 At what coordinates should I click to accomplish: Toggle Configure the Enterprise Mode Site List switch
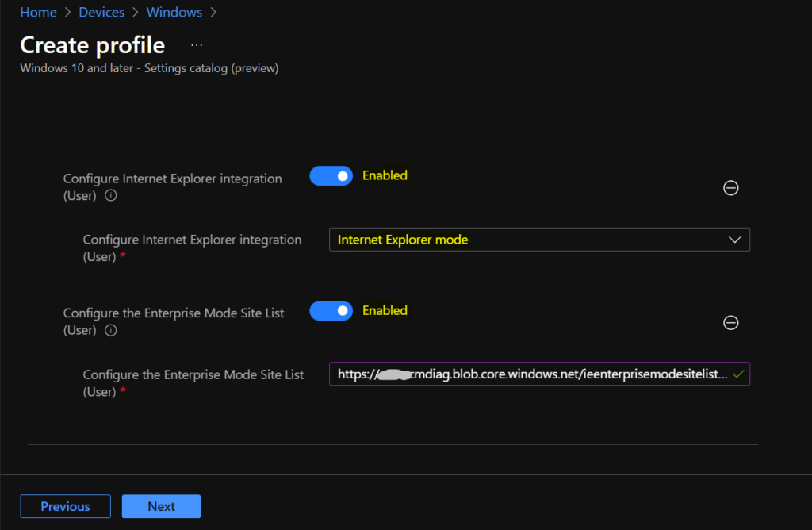click(331, 311)
